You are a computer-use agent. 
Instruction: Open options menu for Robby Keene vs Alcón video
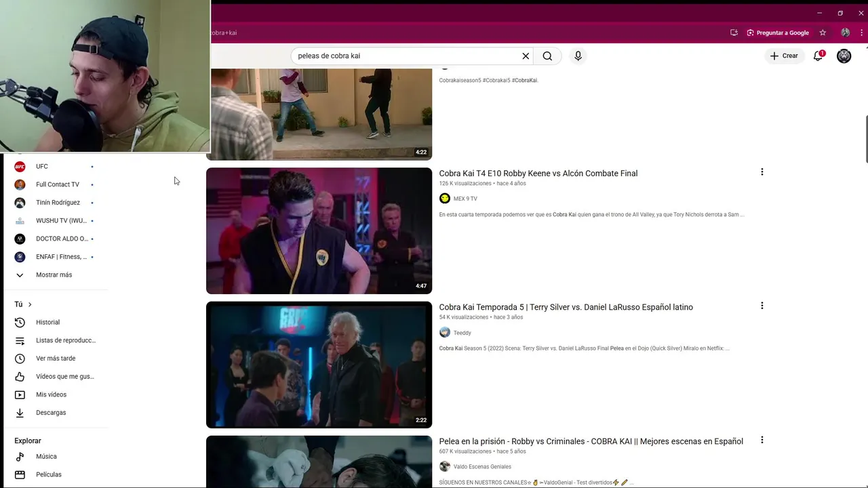762,172
